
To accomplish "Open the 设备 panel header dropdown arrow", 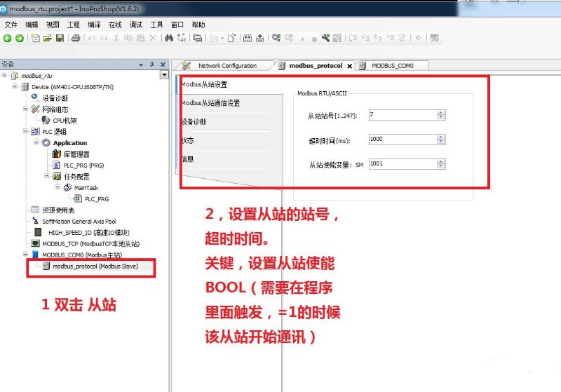I will 141,65.
